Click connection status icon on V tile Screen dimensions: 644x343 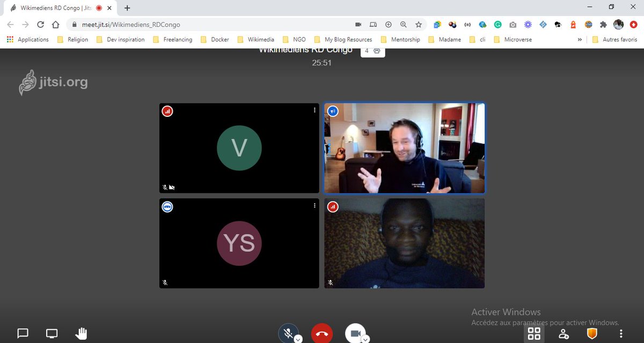(167, 111)
